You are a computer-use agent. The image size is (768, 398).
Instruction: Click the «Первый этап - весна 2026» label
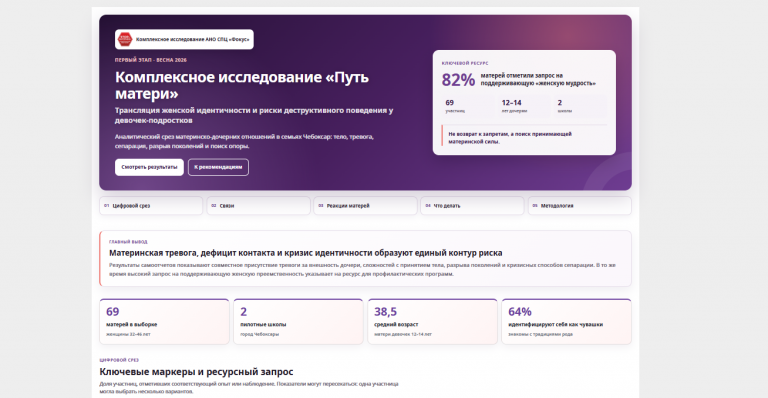(151, 60)
